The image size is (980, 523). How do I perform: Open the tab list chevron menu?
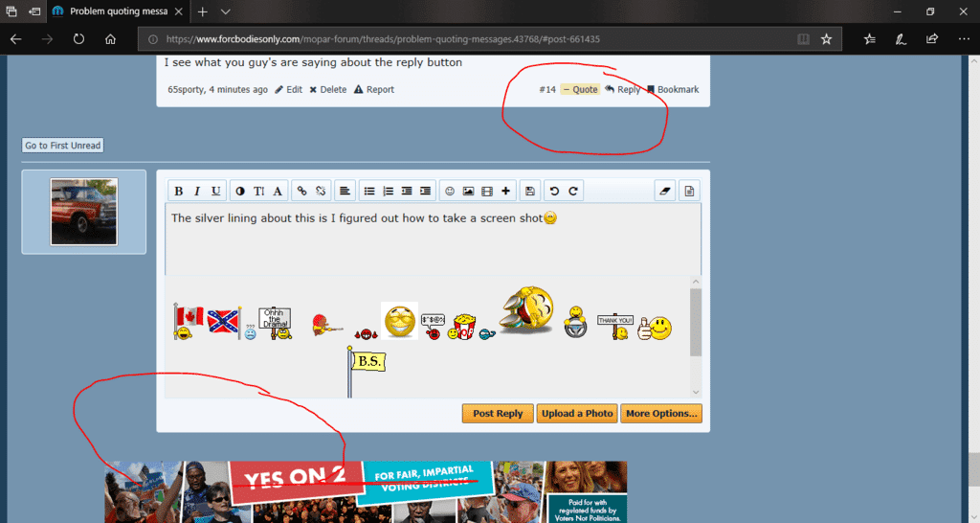click(x=226, y=11)
